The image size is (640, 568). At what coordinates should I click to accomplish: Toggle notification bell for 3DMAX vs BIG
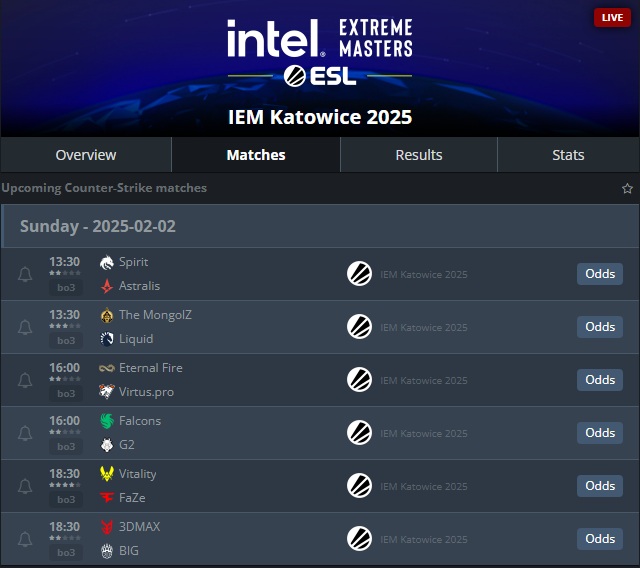click(25, 539)
